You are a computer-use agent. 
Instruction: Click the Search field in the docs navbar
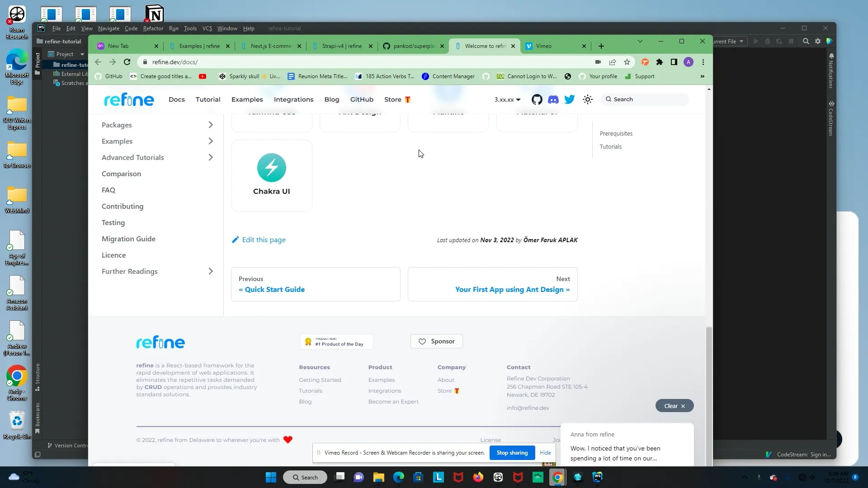[x=644, y=99]
